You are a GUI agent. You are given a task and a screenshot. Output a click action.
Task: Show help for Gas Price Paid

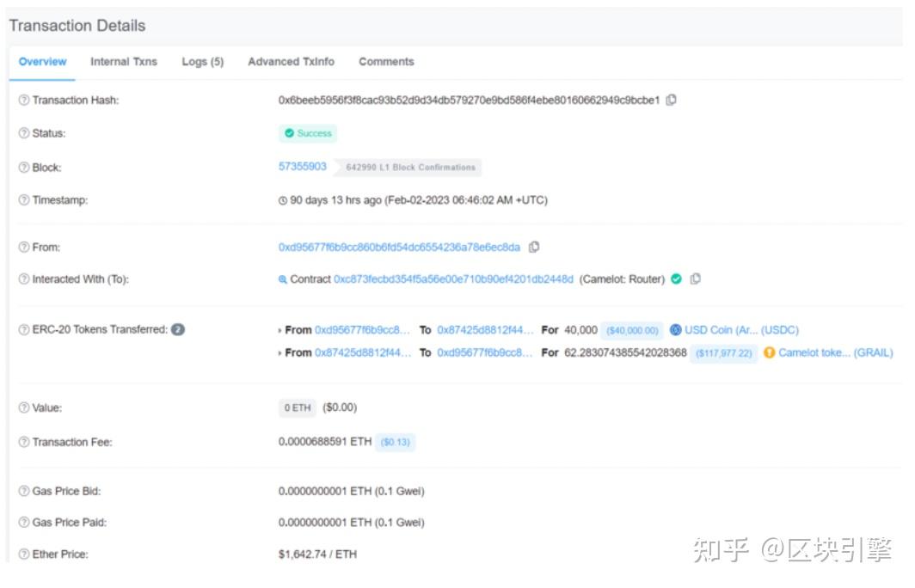click(x=24, y=523)
